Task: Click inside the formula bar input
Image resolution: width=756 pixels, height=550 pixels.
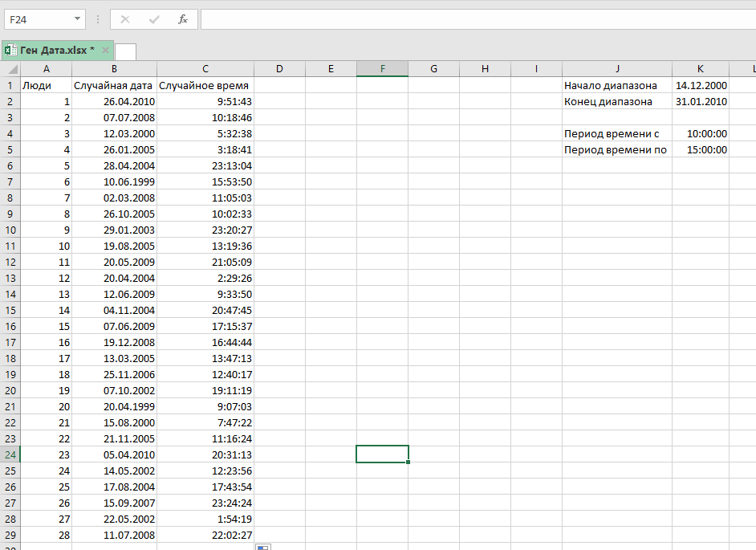Action: pos(478,20)
